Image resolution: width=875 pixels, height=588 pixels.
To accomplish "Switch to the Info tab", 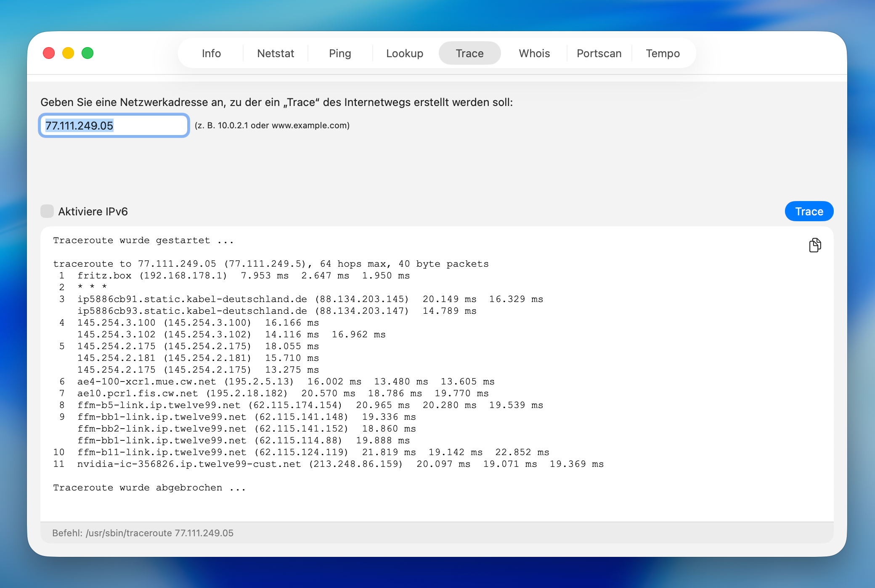I will [x=211, y=53].
